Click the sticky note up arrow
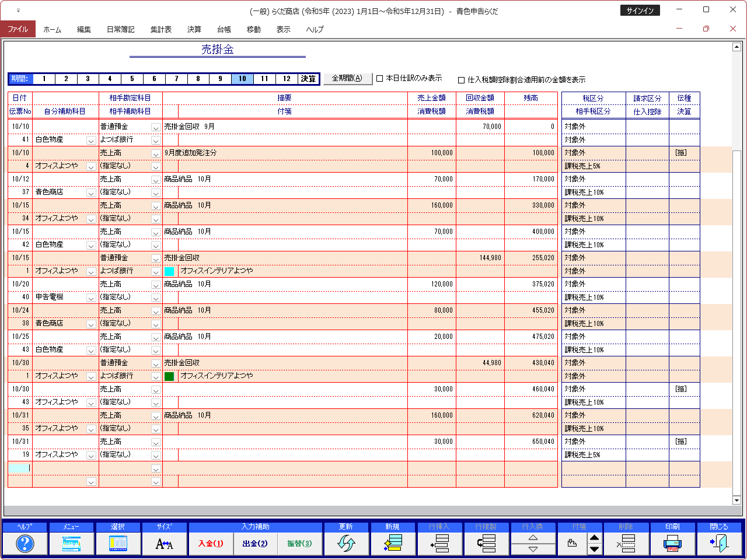Viewport: 747px width, 560px height. coord(594,538)
